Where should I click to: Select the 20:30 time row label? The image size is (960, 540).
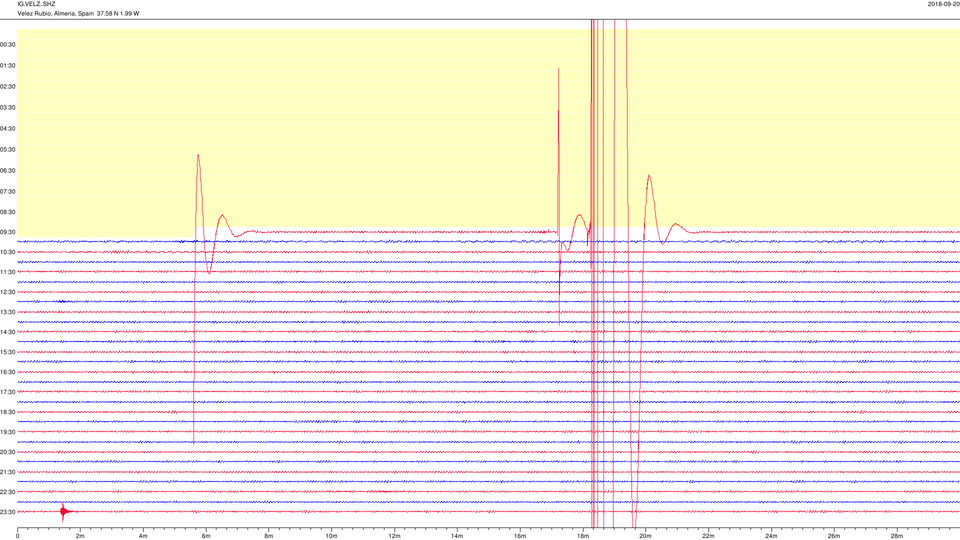7,452
